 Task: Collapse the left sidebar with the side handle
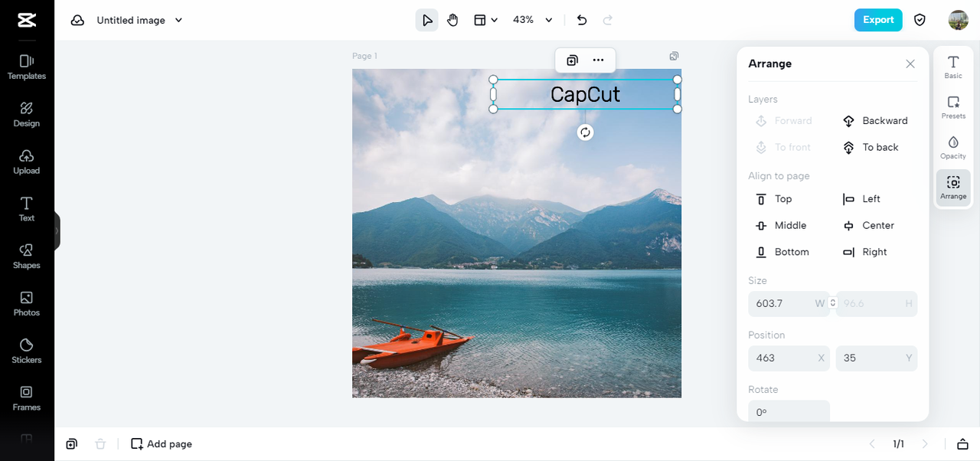pos(57,230)
